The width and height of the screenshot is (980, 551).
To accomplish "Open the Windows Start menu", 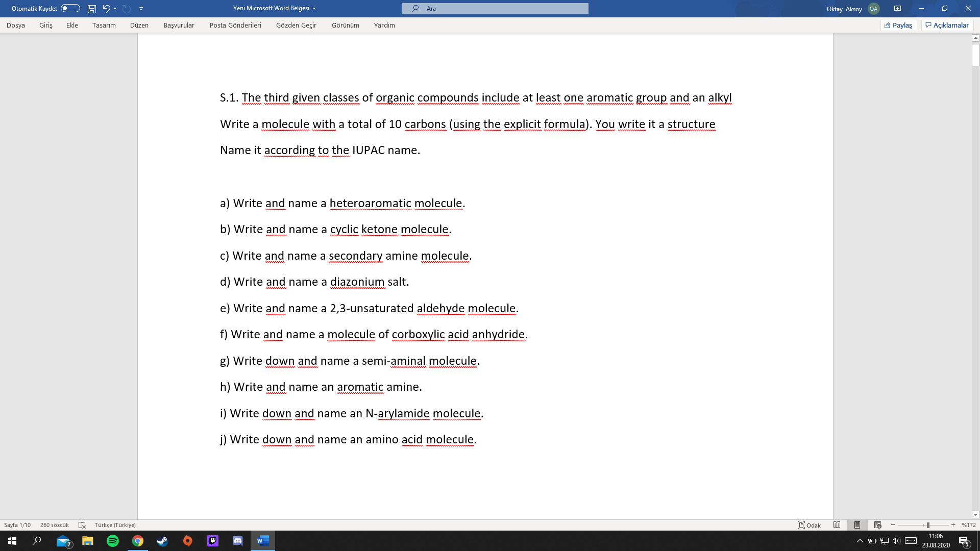I will (x=12, y=541).
